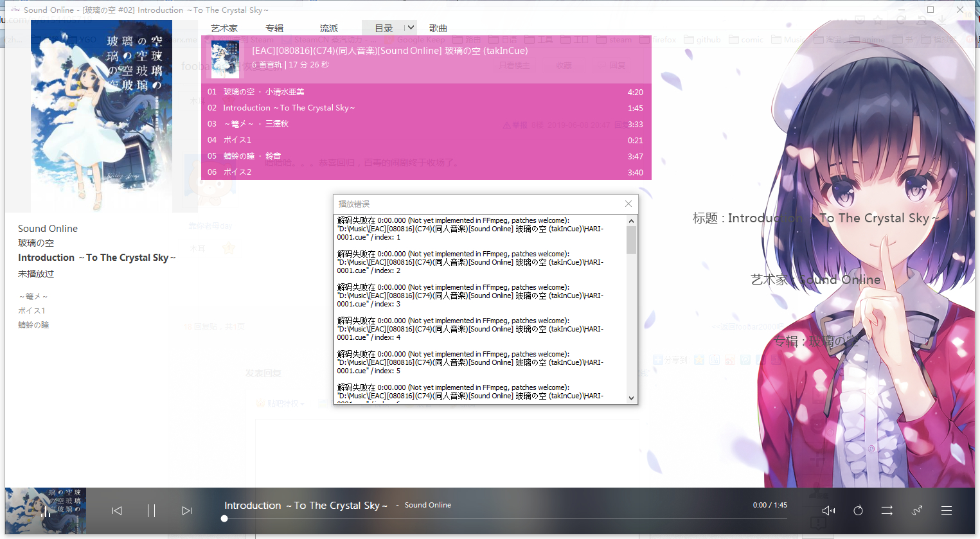Image resolution: width=980 pixels, height=539 pixels.
Task: Click the 播放错误 dialog title
Action: [x=354, y=204]
